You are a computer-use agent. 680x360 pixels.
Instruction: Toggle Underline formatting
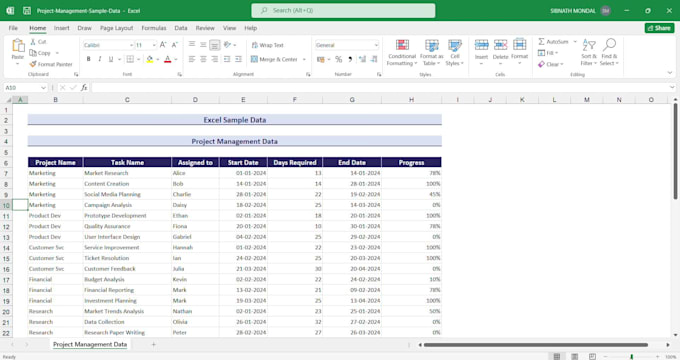coord(111,59)
